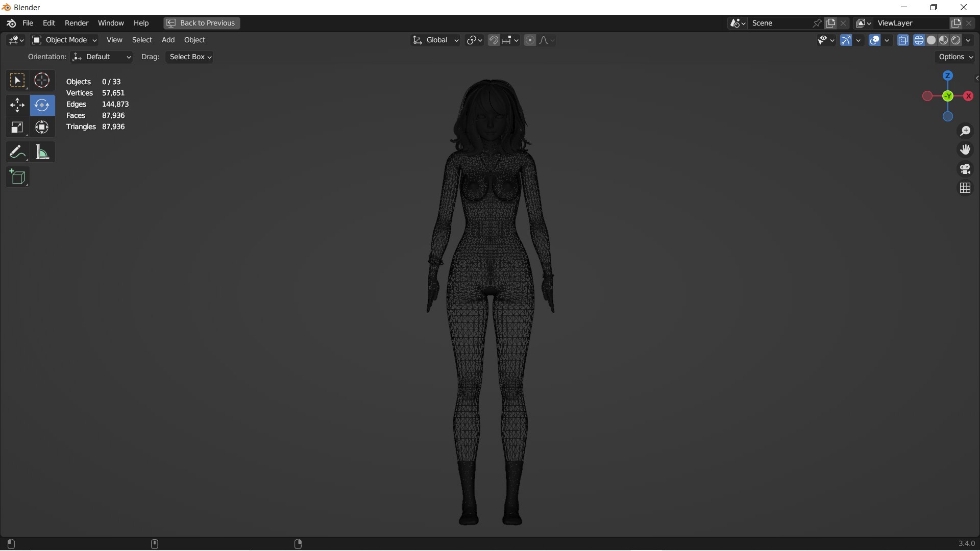The width and height of the screenshot is (980, 551).
Task: Open the Orientation Default dropdown
Action: pos(102,57)
